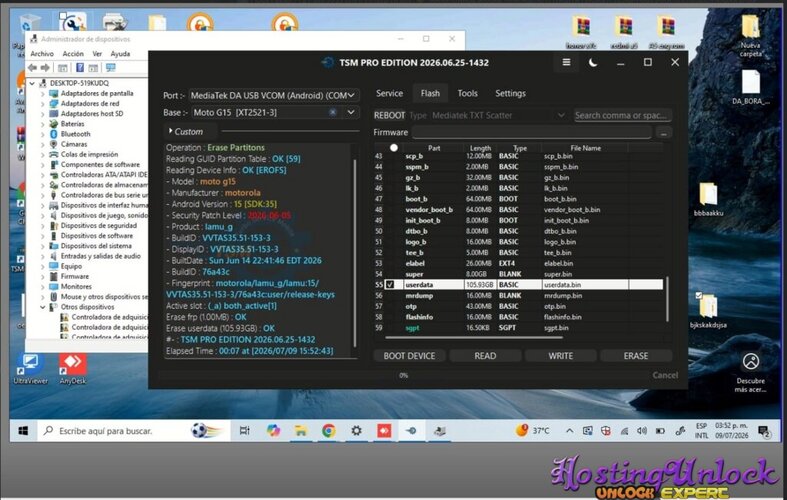Open the TSM hamburger menu icon
This screenshot has width=787, height=500.
coord(566,62)
